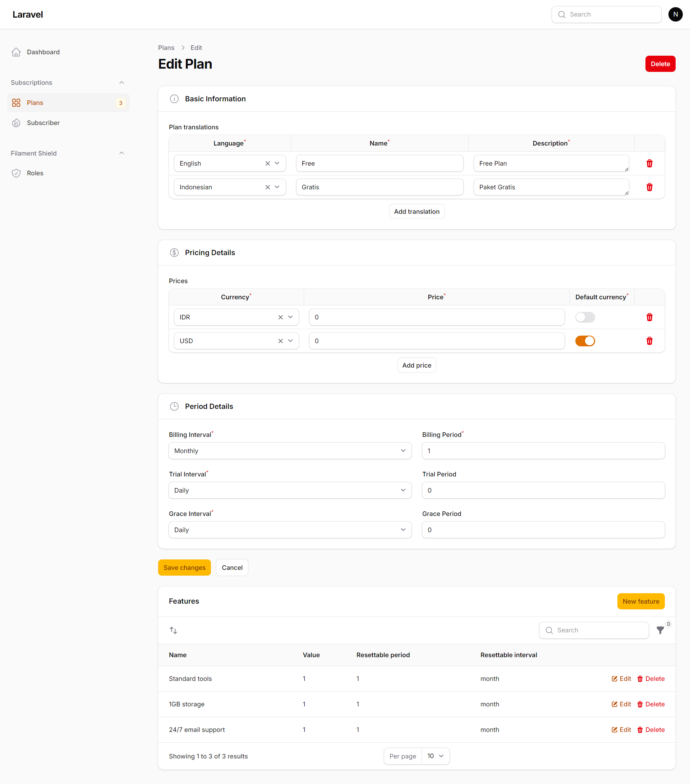Select the Plans menu item

[x=68, y=103]
